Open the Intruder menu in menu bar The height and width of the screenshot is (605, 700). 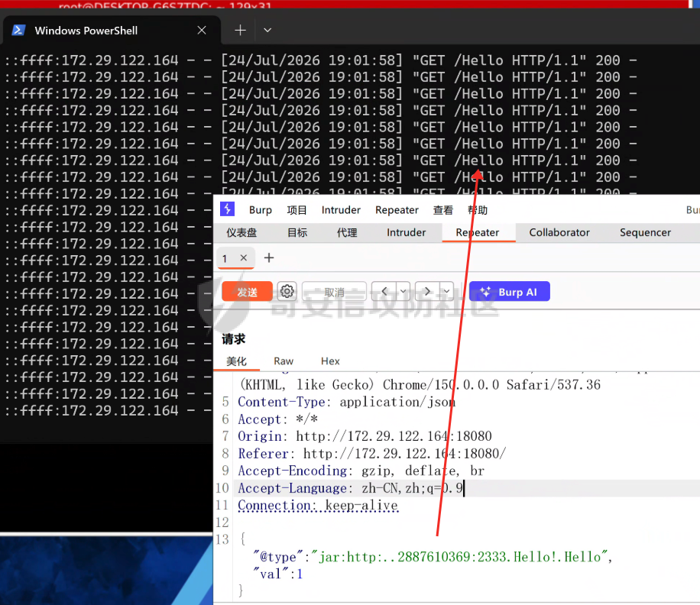pos(341,210)
